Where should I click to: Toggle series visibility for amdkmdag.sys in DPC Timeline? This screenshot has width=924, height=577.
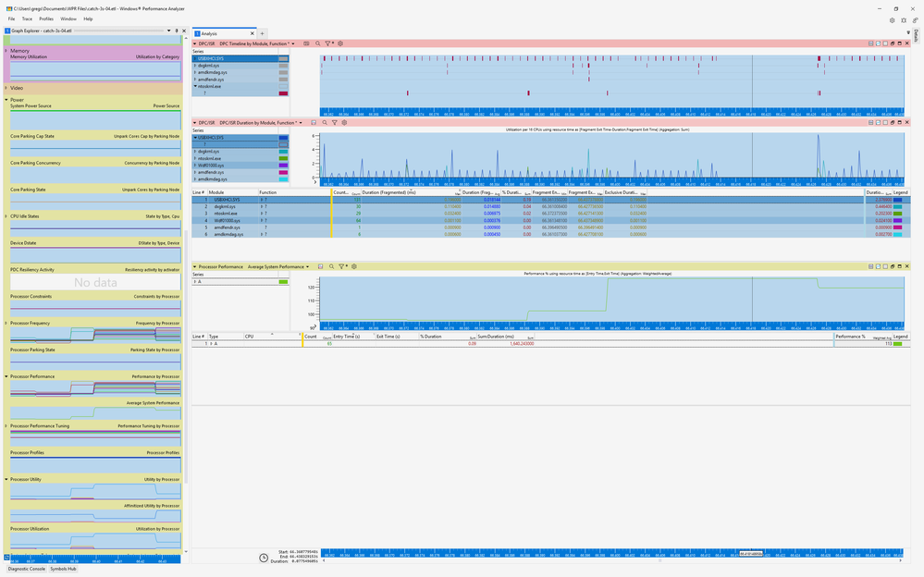(x=283, y=72)
